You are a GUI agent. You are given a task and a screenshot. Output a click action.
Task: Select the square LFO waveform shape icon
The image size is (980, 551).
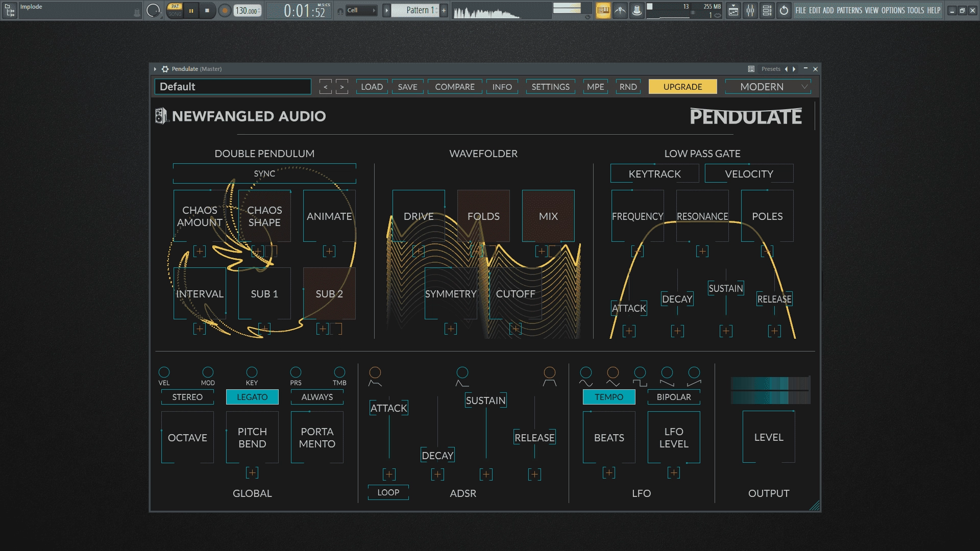click(640, 373)
